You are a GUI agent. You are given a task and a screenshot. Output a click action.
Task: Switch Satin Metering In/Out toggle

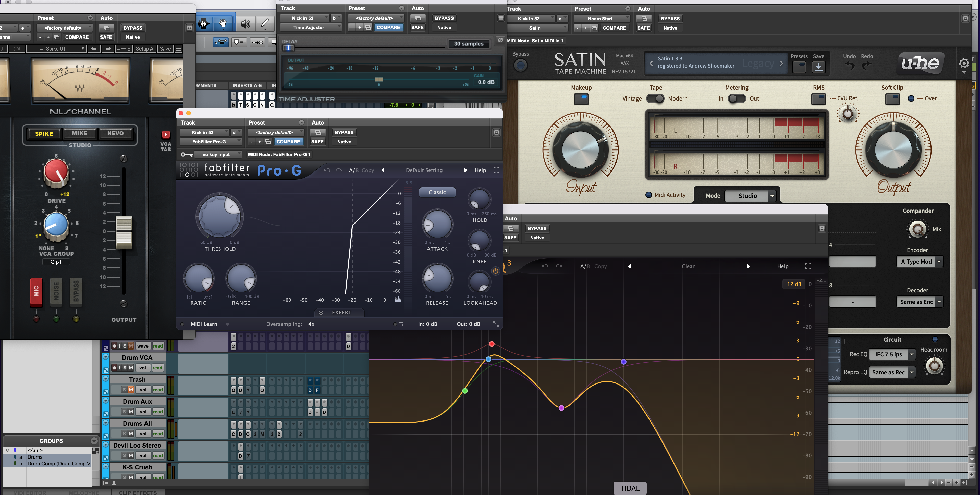click(737, 98)
